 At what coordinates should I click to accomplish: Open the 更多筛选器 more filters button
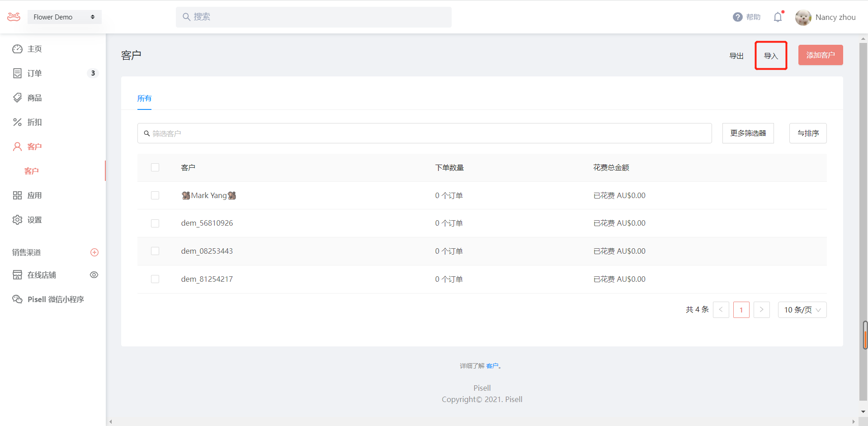748,133
